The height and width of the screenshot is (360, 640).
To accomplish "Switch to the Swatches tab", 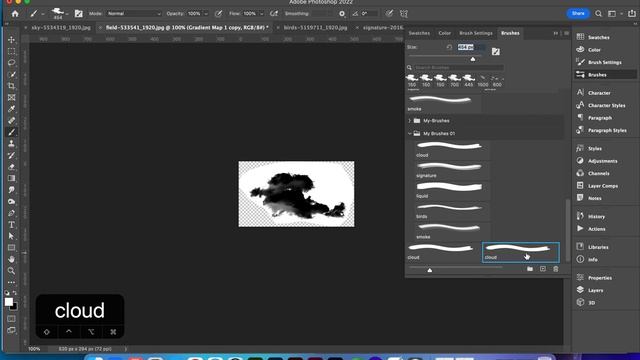I will click(x=419, y=33).
